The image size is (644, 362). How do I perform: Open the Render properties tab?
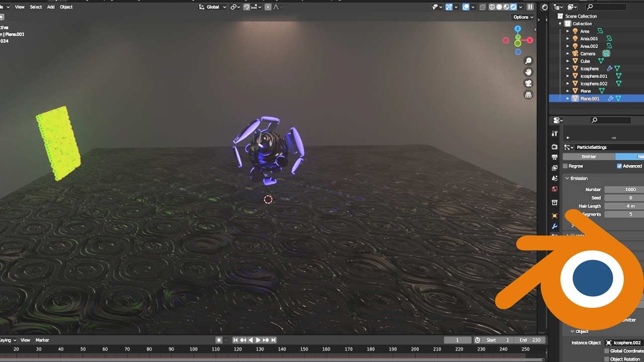[x=554, y=147]
